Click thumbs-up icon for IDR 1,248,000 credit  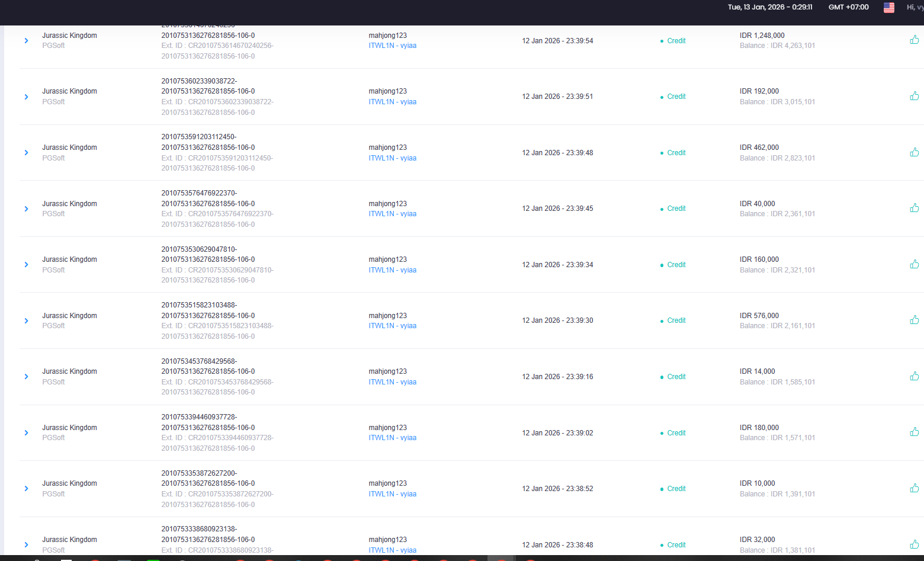(x=915, y=40)
